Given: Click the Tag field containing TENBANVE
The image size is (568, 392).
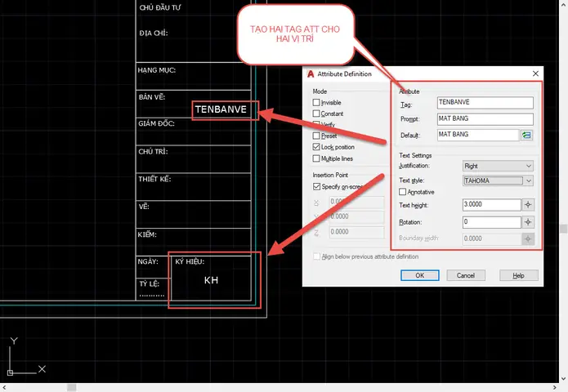Looking at the screenshot, I should pyautogui.click(x=485, y=102).
